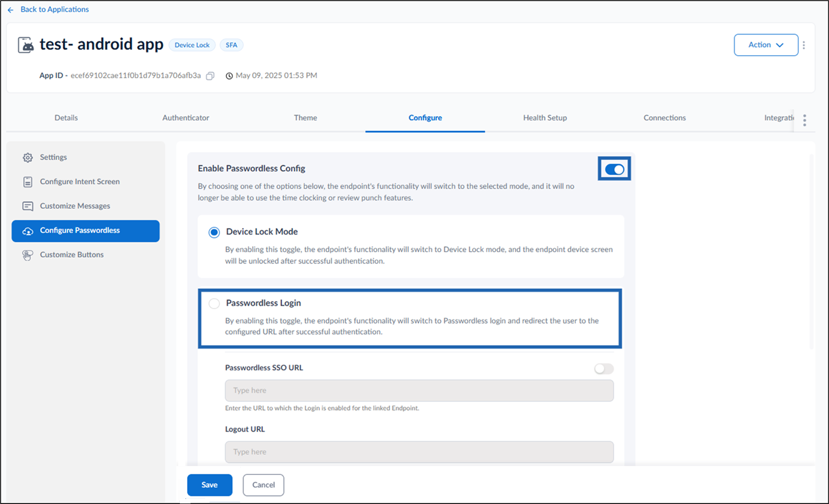Image resolution: width=829 pixels, height=504 pixels.
Task: Open the Integrations tab
Action: [x=779, y=118]
